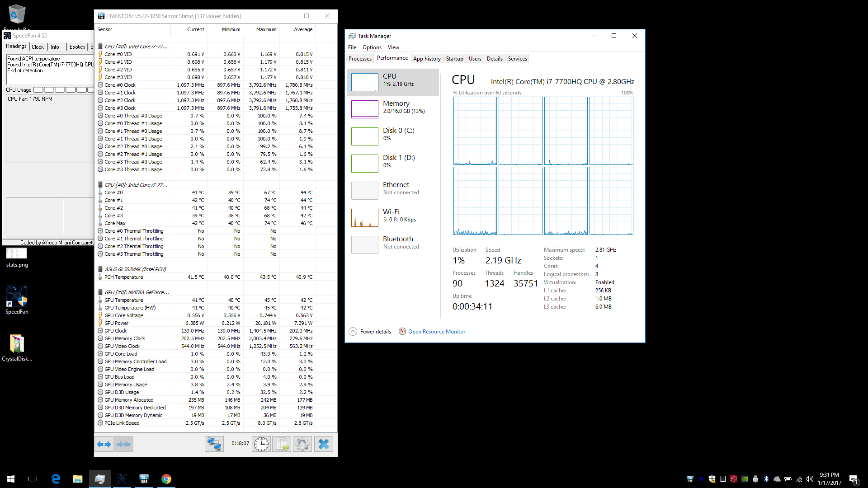Select stats.png desktop file
This screenshot has width=868, height=488.
tap(17, 257)
